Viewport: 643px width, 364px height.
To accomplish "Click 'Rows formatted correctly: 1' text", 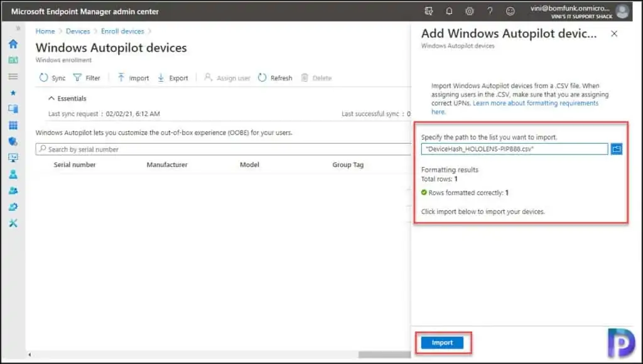I will 468,193.
